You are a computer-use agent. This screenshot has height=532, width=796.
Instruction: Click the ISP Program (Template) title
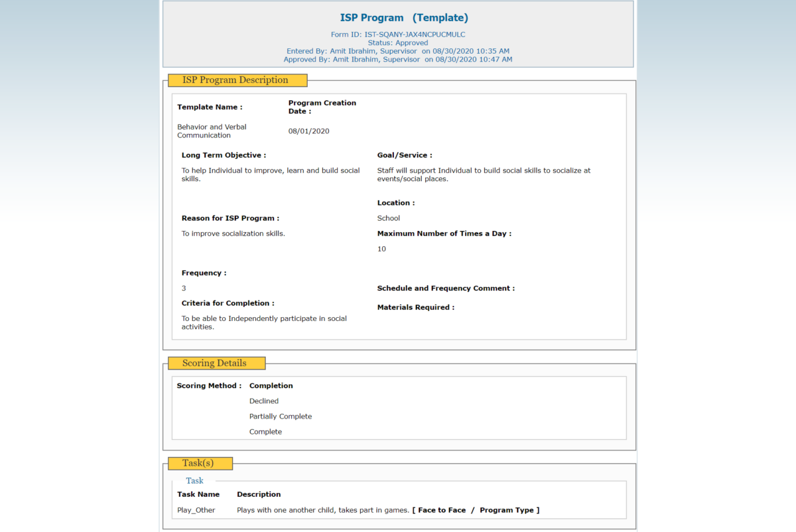[x=404, y=18]
